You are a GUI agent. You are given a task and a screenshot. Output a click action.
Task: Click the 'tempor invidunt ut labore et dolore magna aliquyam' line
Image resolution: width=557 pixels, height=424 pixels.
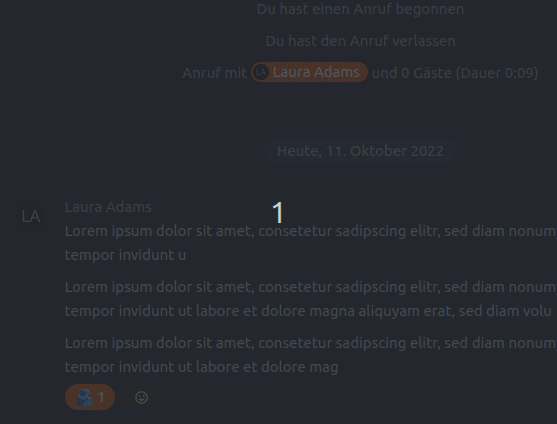[x=308, y=311]
